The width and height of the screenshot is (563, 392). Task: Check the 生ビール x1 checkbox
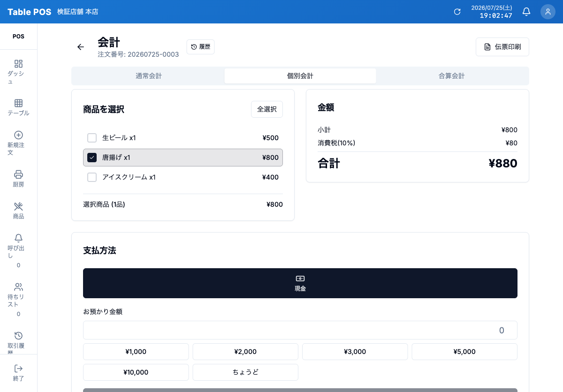coord(92,138)
